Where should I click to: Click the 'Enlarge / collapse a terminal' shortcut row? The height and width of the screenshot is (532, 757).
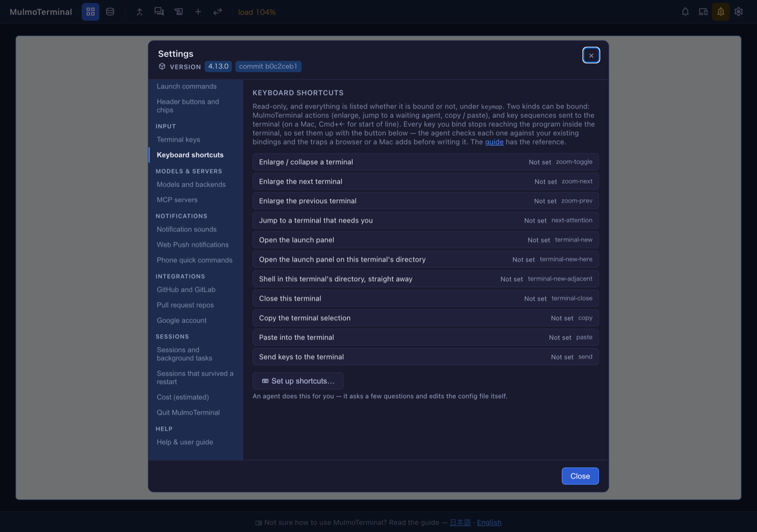point(426,162)
